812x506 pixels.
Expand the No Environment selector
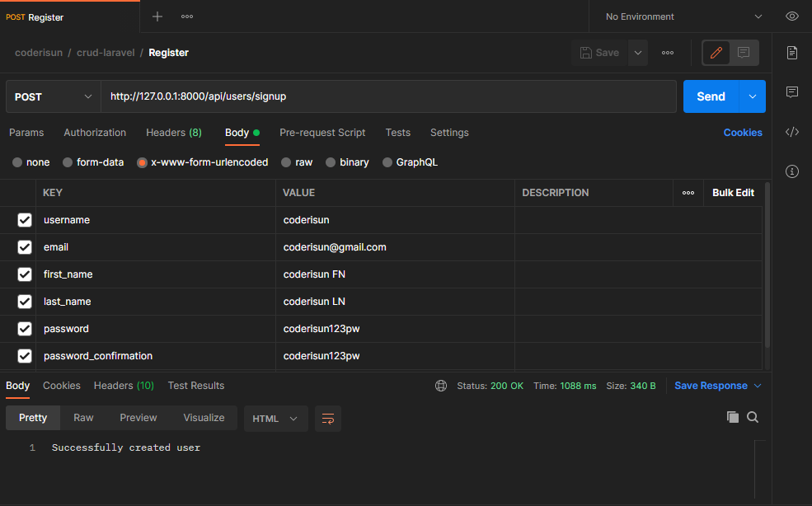(683, 16)
